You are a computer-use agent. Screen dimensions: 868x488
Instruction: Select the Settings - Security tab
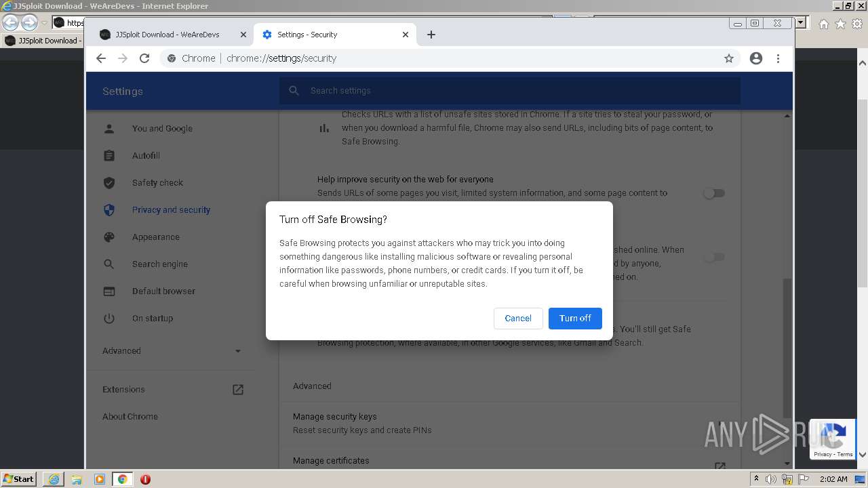coord(336,35)
